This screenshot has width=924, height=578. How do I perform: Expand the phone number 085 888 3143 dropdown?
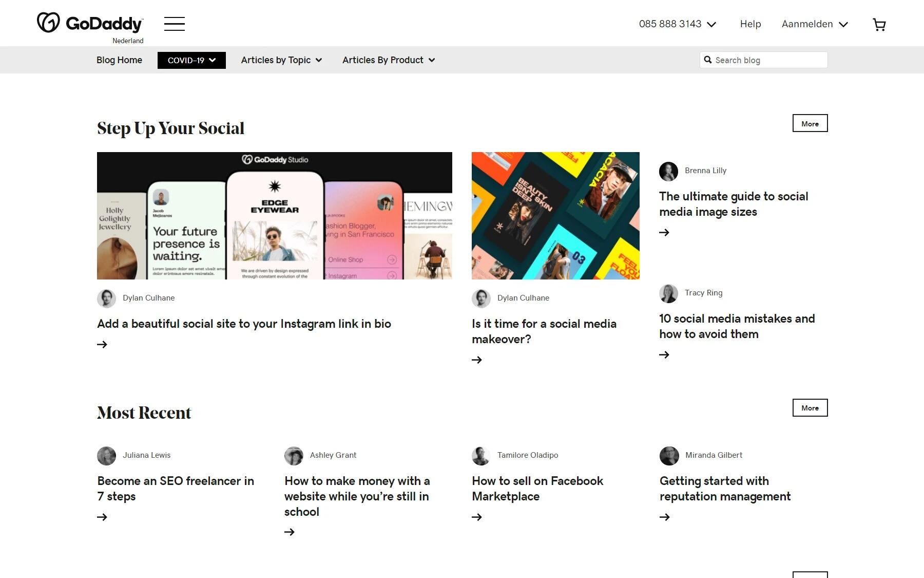pyautogui.click(x=678, y=24)
